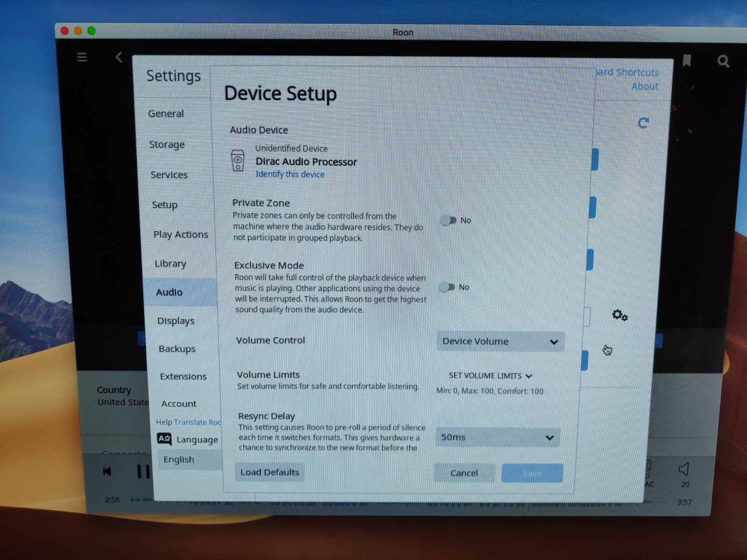The image size is (747, 560).
Task: Minimize the Roon window
Action: pos(78,31)
